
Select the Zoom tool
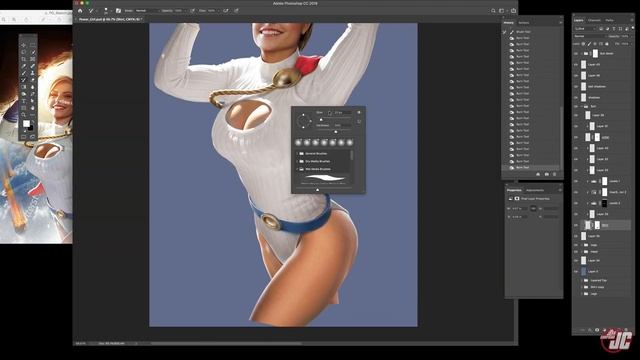click(24, 115)
